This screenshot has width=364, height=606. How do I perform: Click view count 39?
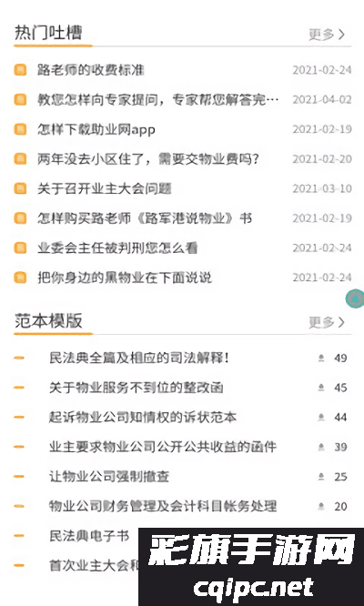tap(340, 447)
